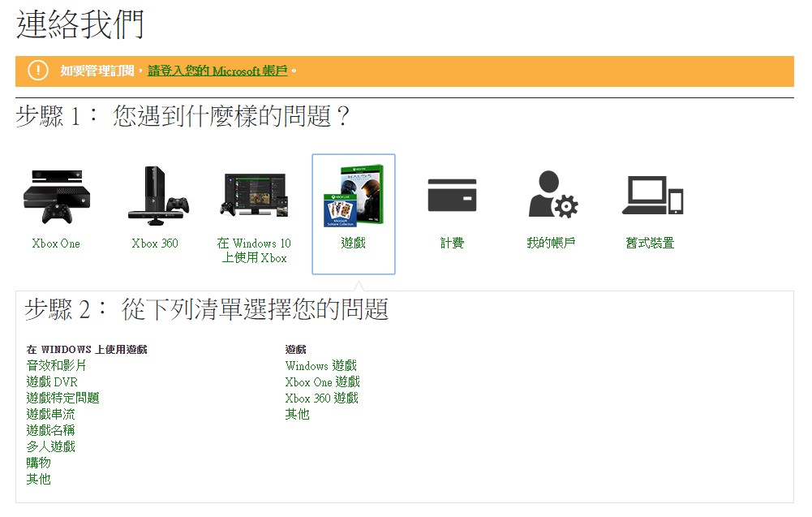Viewport: 812px width, 517px height.
Task: Choose the 舊式裝置 laptop icon
Action: (x=651, y=196)
